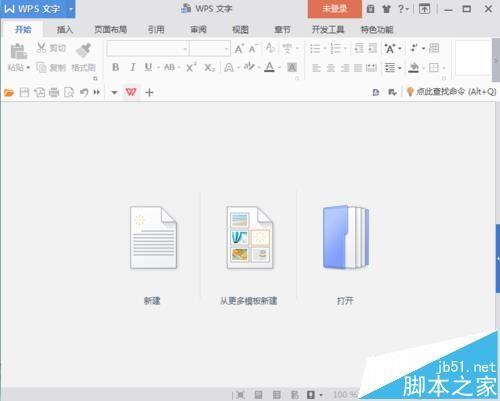The height and width of the screenshot is (401, 500).
Task: Click the red WPS home tab icon
Action: click(x=131, y=92)
